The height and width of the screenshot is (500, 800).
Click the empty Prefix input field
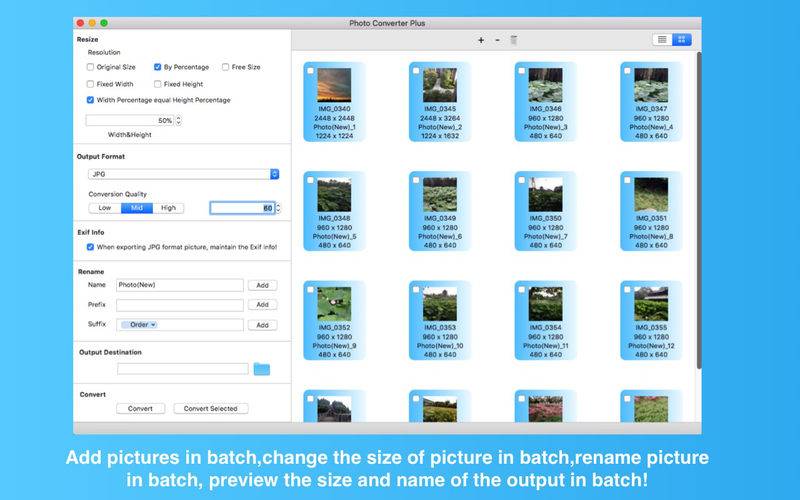click(180, 305)
